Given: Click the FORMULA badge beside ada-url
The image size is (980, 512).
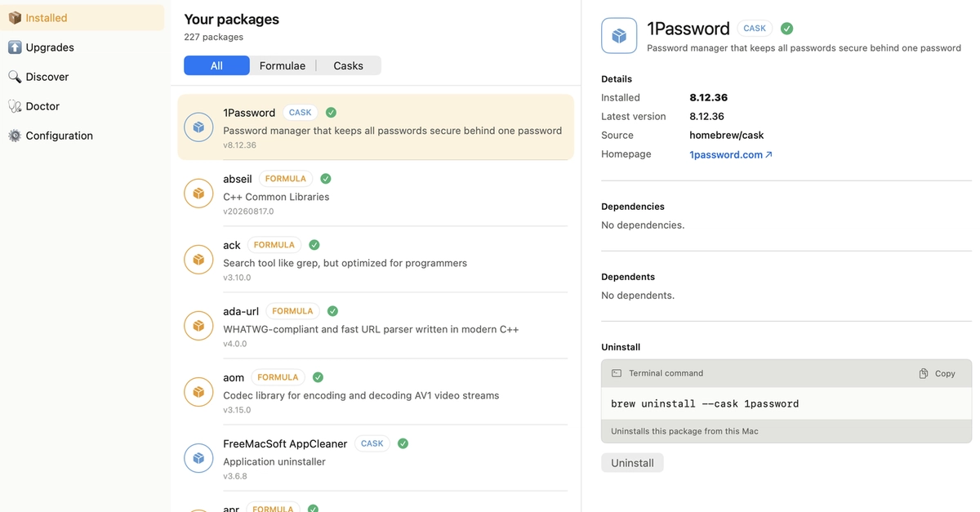Looking at the screenshot, I should click(292, 311).
